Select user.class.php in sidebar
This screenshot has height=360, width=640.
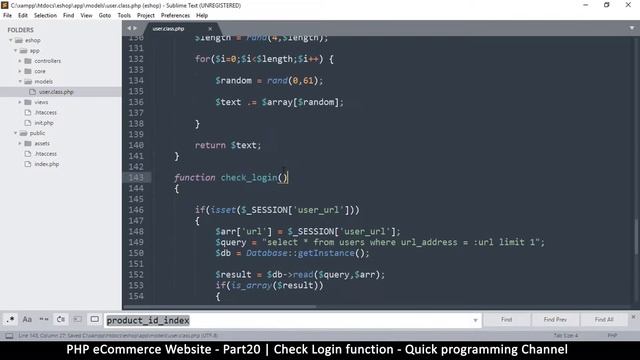(x=56, y=92)
